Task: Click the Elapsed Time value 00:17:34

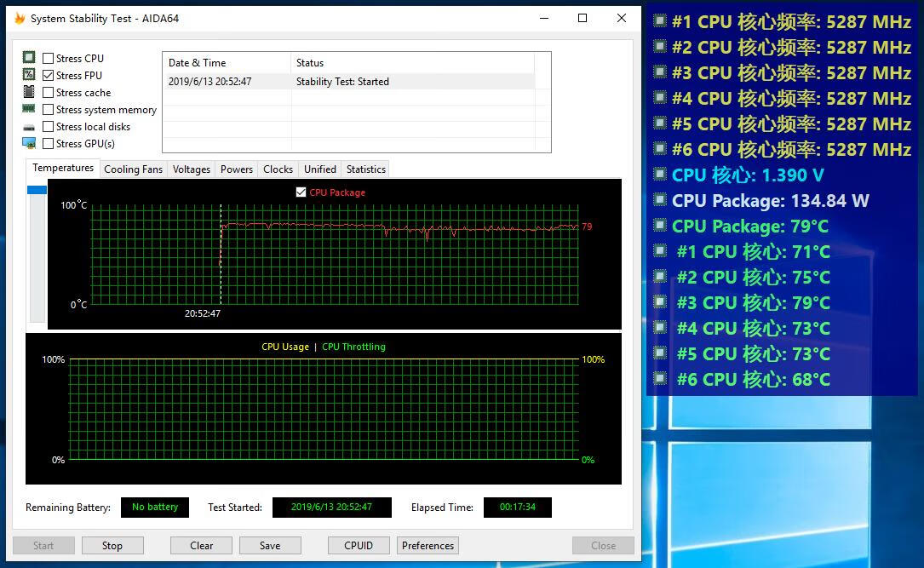Action: click(518, 508)
